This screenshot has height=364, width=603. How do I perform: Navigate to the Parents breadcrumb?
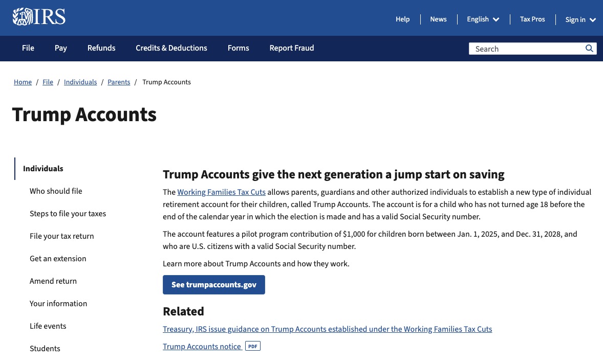pyautogui.click(x=119, y=82)
